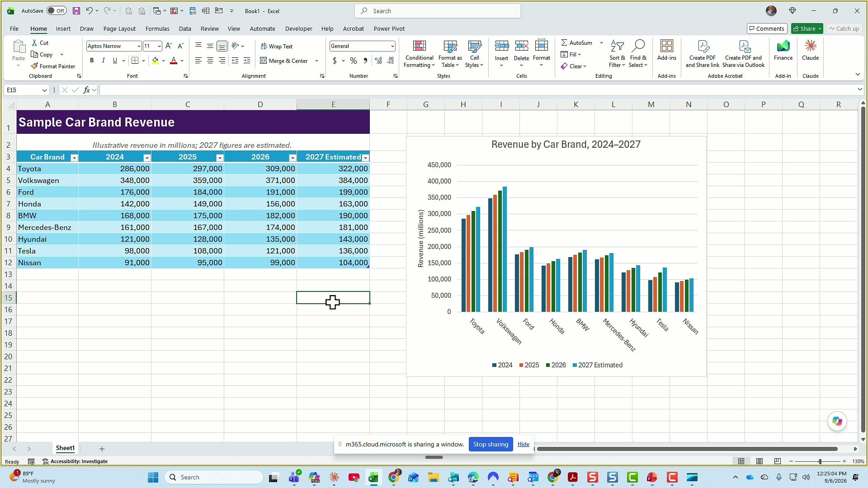Open font name Aptos Narrow dropdown
This screenshot has width=868, height=488.
pos(138,46)
